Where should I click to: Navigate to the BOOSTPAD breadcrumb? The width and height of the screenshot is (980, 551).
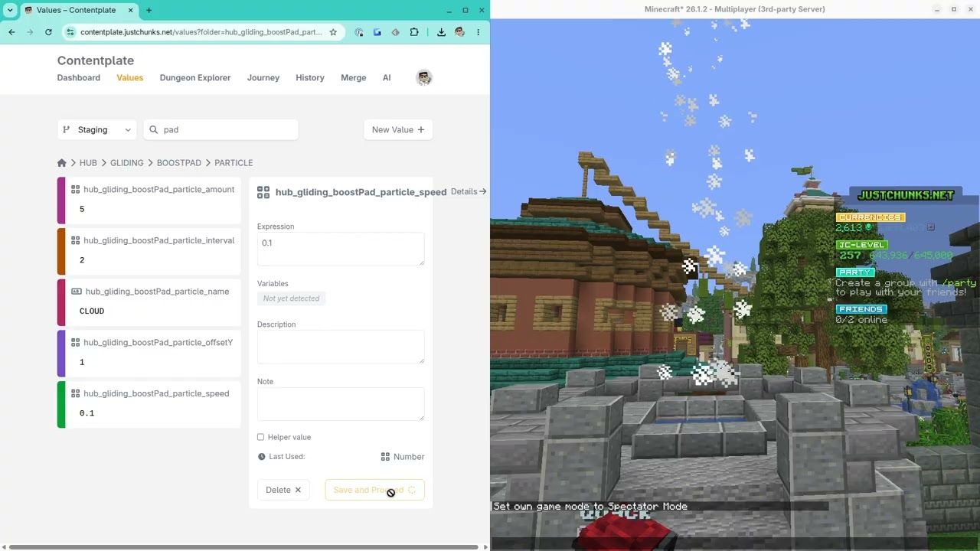pos(179,163)
